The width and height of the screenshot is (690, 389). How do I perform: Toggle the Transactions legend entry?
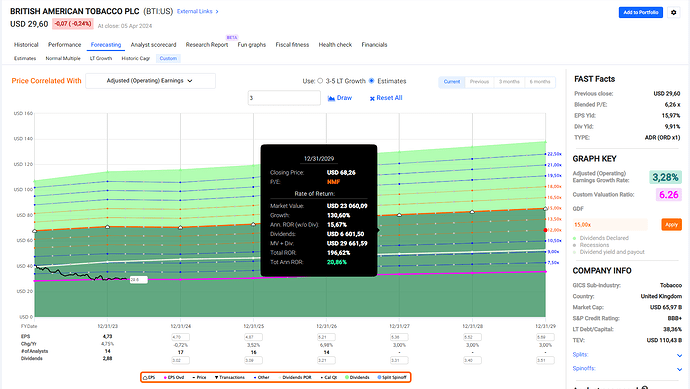230,378
